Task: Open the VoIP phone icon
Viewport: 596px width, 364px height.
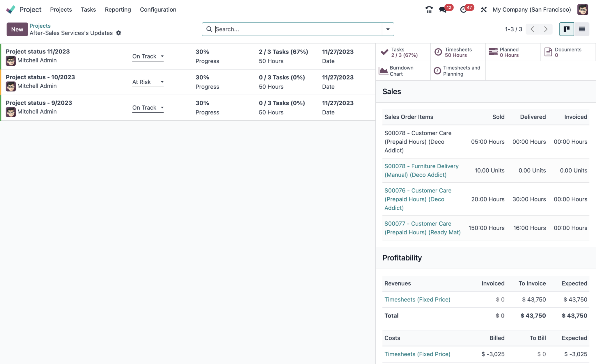Action: [x=429, y=10]
